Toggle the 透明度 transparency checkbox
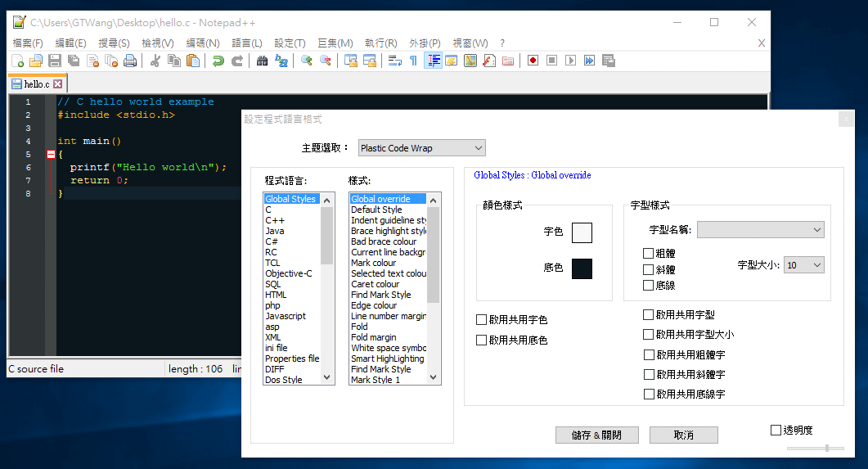Viewport: 868px width, 469px height. point(776,431)
